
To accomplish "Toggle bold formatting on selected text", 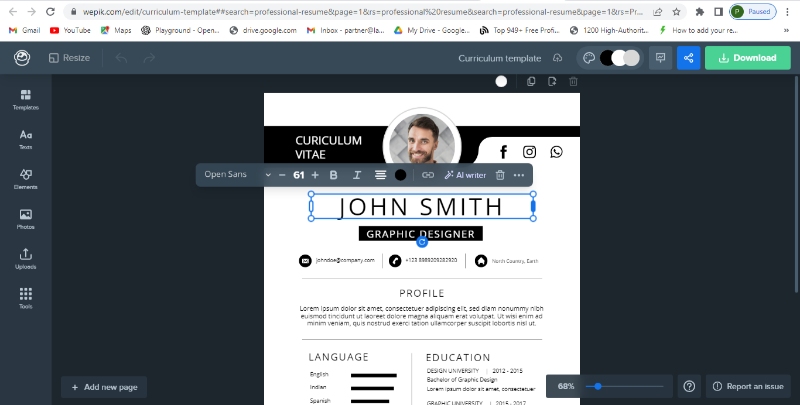I will (x=334, y=175).
